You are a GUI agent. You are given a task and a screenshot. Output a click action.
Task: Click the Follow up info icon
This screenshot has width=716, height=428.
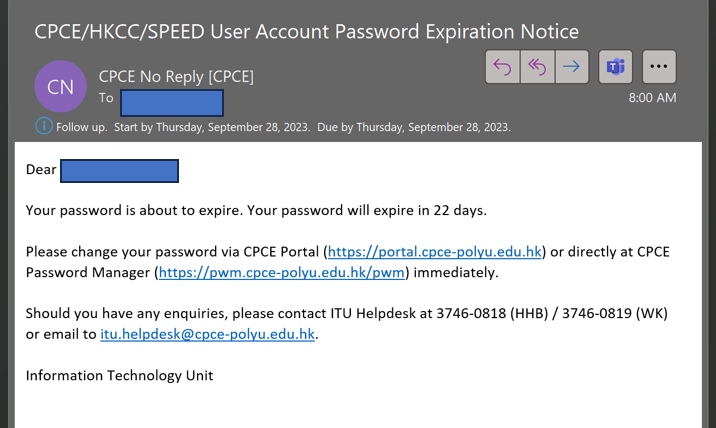click(x=44, y=126)
